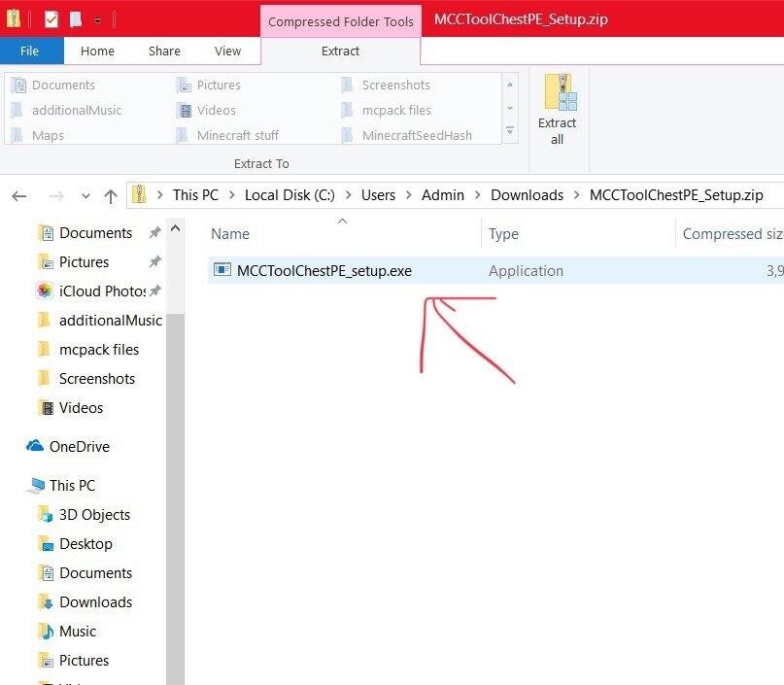Screen dimensions: 784x685
Task: Open the Customize Quick Access Toolbar dropdown
Action: pos(98,20)
